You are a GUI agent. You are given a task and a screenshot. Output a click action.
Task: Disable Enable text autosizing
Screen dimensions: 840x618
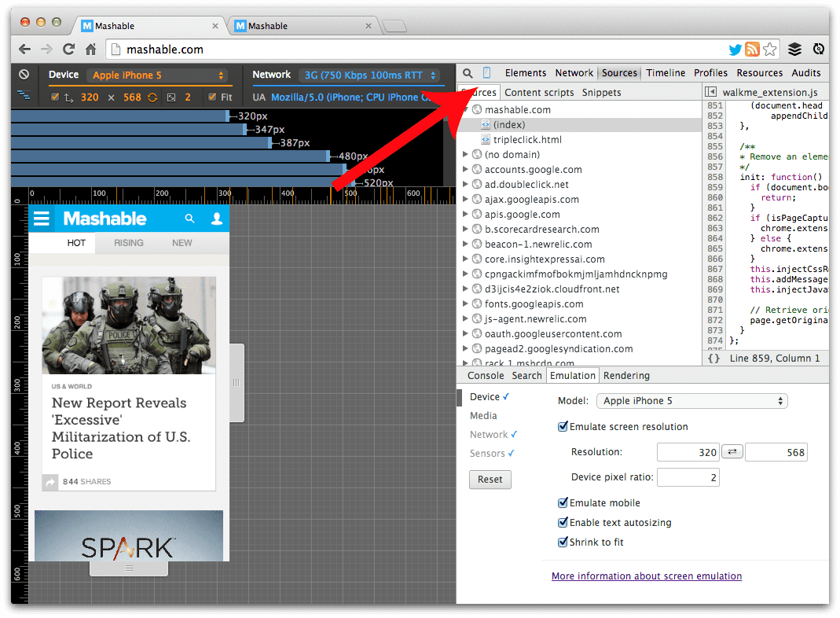point(563,523)
